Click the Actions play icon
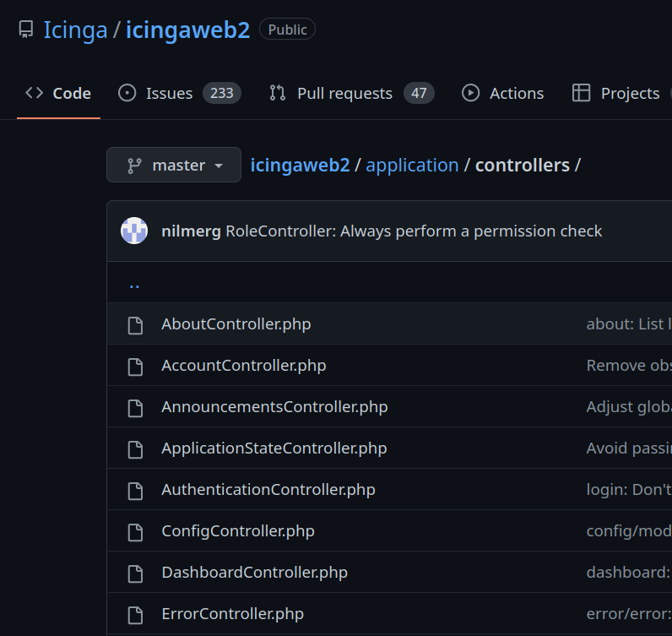Image resolution: width=672 pixels, height=636 pixels. (x=471, y=93)
